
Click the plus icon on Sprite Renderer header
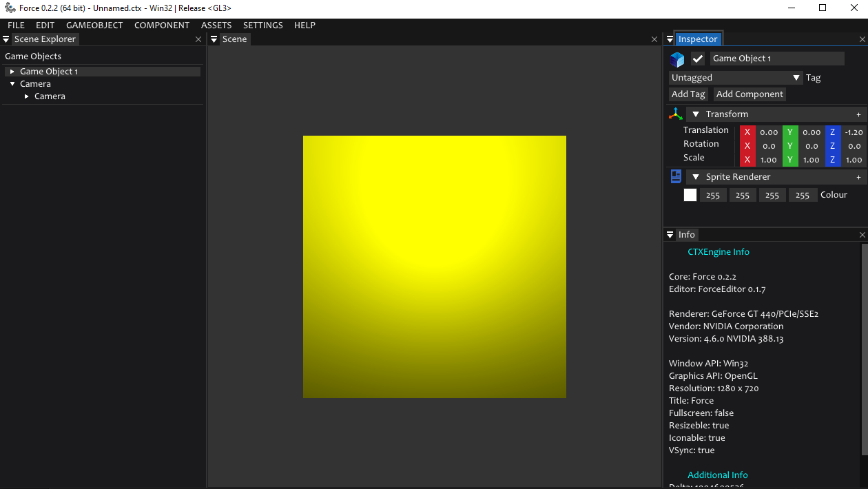coord(858,178)
